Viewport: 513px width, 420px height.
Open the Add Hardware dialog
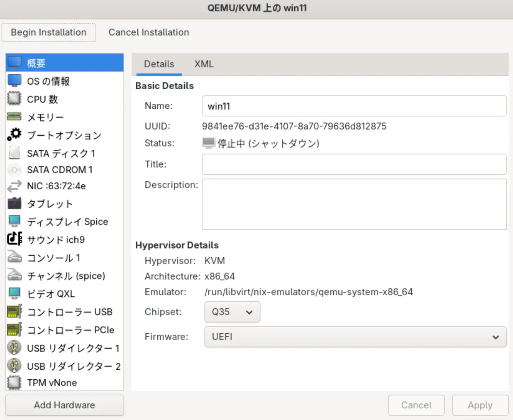point(64,405)
